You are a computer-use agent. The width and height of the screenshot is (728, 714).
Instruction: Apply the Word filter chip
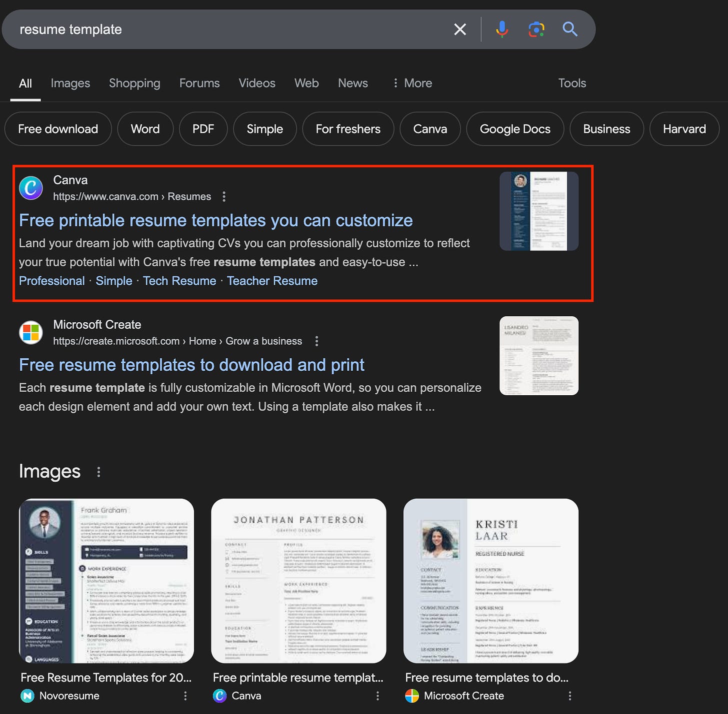(x=145, y=129)
